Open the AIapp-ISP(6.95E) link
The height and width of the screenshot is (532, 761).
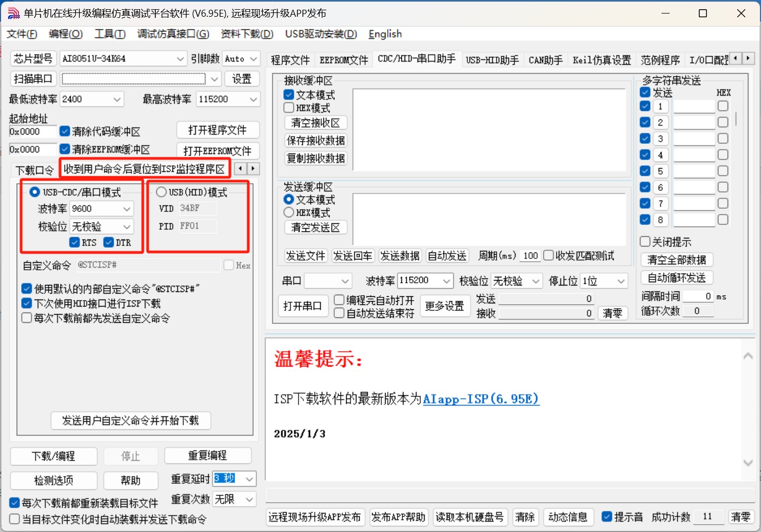coord(481,399)
